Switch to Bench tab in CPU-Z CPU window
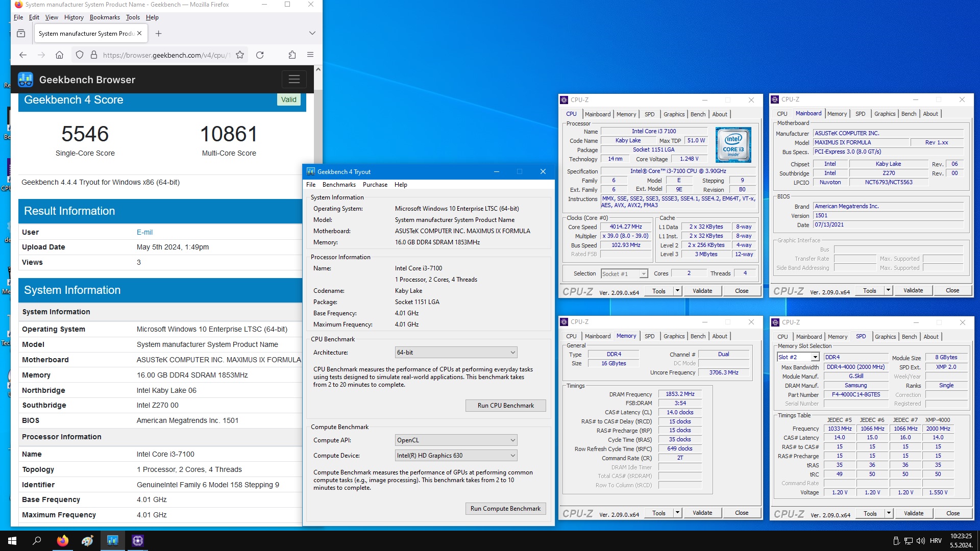The width and height of the screenshot is (980, 551). click(698, 114)
